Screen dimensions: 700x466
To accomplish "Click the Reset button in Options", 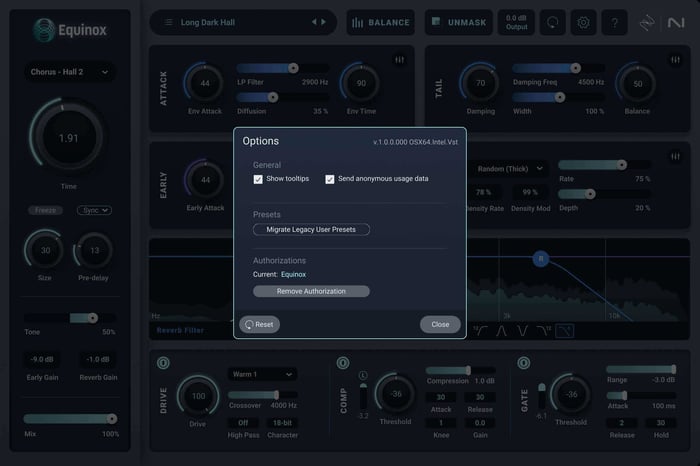I will pyautogui.click(x=259, y=325).
